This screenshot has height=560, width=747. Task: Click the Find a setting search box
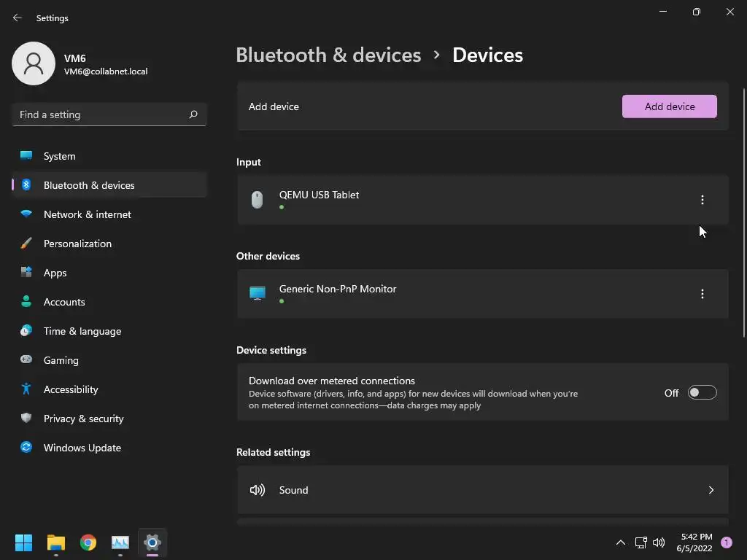[x=101, y=114]
